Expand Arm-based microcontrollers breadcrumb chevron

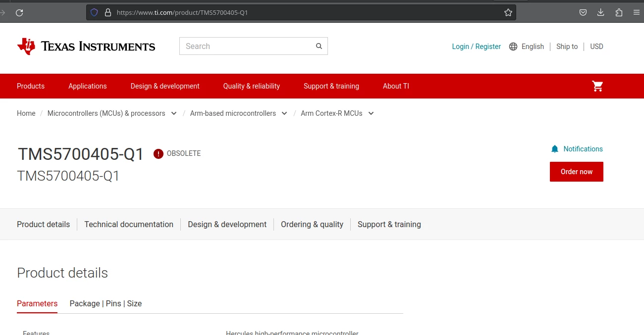[x=284, y=113]
